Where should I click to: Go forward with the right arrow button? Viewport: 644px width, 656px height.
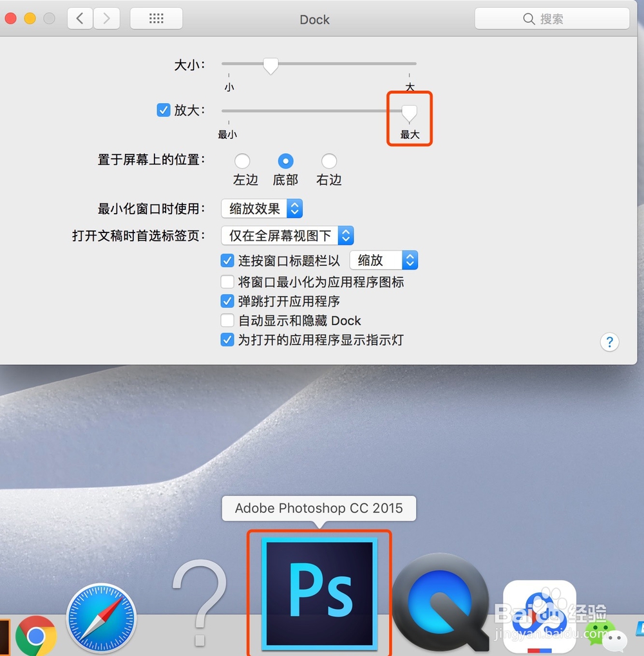tap(107, 19)
